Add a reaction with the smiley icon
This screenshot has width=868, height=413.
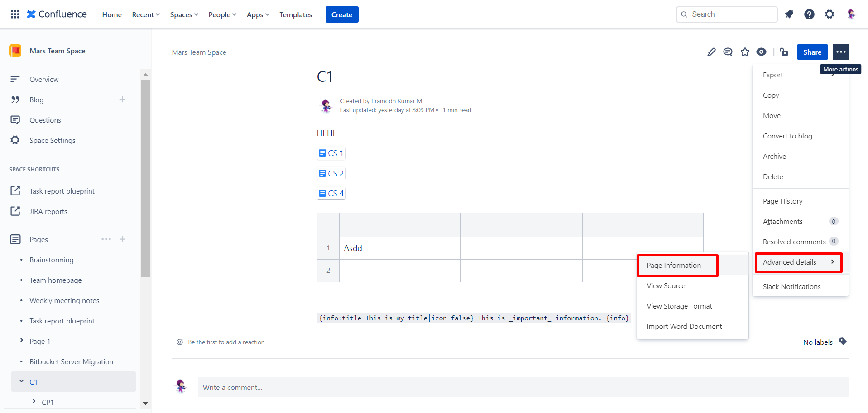pyautogui.click(x=180, y=342)
